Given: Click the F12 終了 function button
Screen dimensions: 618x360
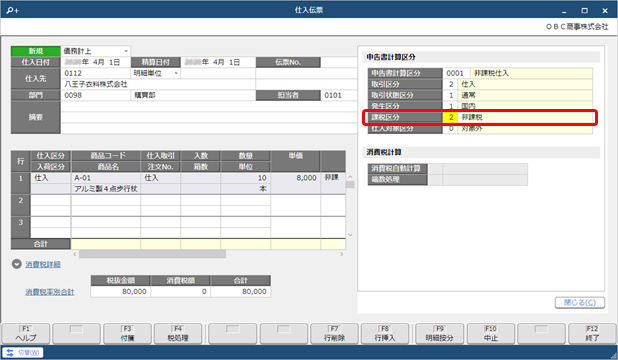Looking at the screenshot, I should pyautogui.click(x=592, y=334).
